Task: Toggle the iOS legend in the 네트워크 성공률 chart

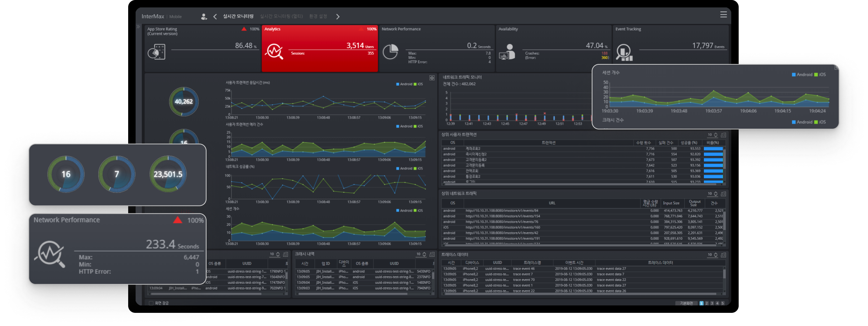Action: [x=418, y=169]
